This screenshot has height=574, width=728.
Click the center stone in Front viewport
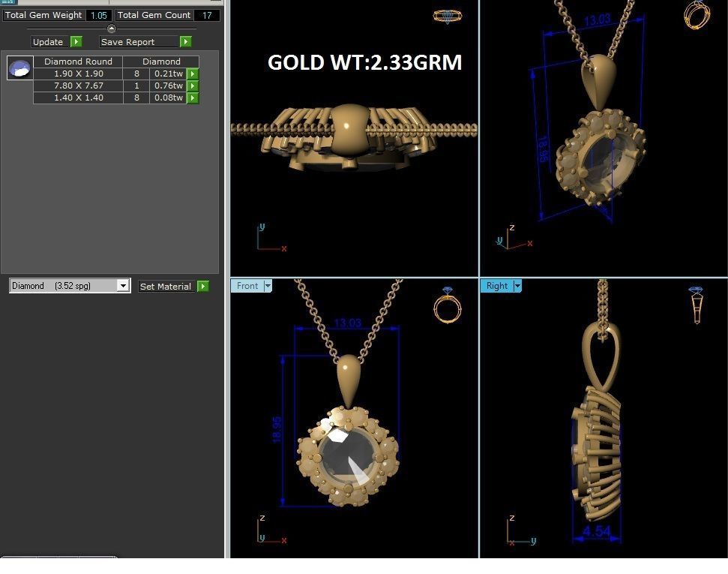pos(347,456)
